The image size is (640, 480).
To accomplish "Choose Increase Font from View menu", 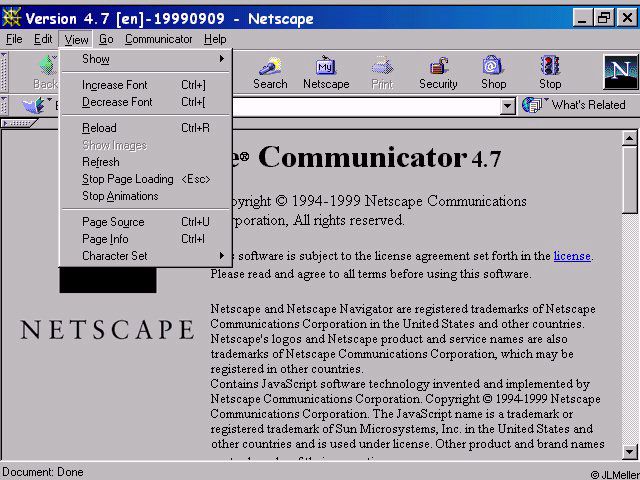I will tap(147, 85).
